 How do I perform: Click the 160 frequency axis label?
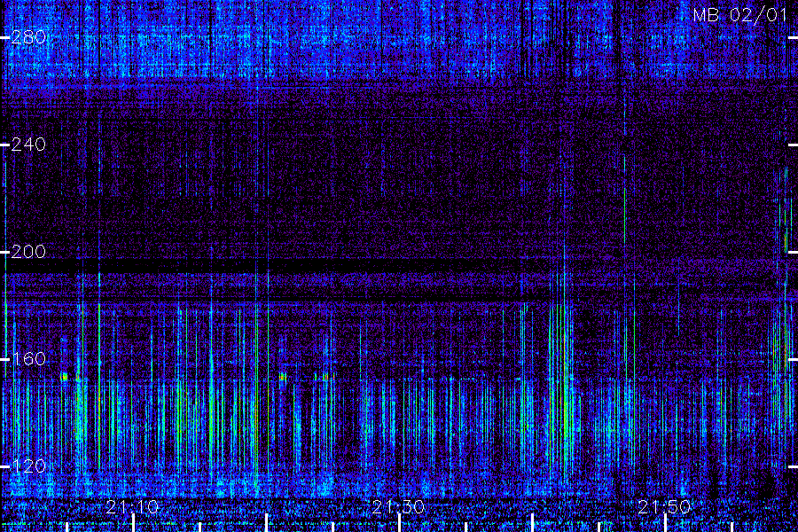tap(28, 359)
